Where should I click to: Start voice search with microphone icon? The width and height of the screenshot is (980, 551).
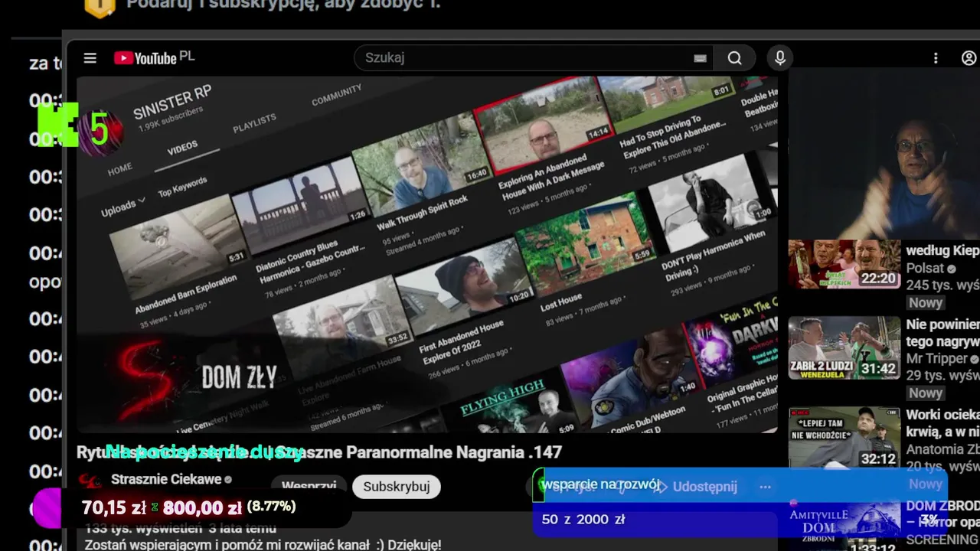click(779, 58)
